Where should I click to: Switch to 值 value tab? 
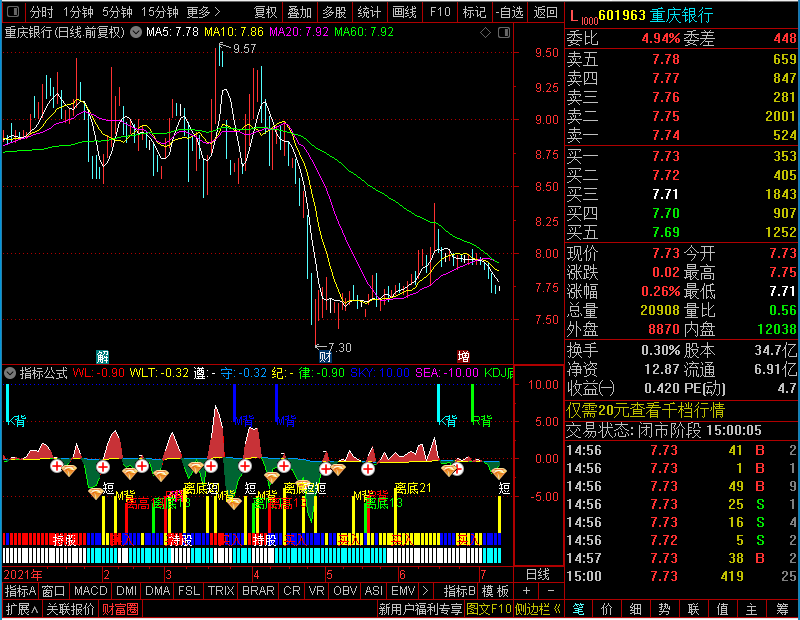(x=722, y=609)
